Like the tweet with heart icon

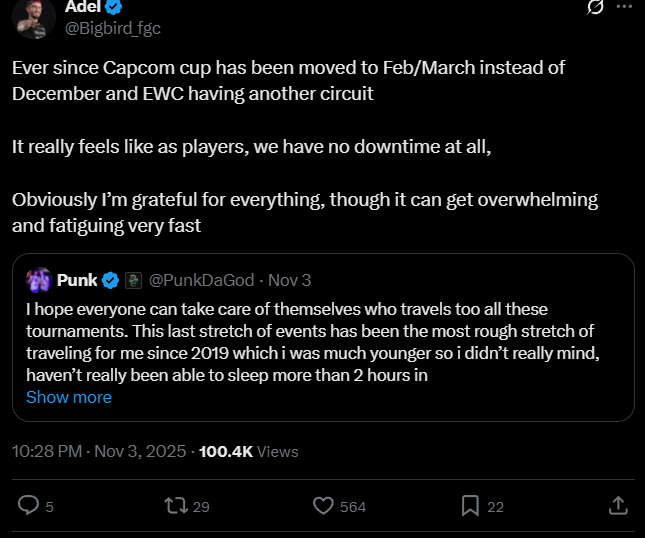323,506
